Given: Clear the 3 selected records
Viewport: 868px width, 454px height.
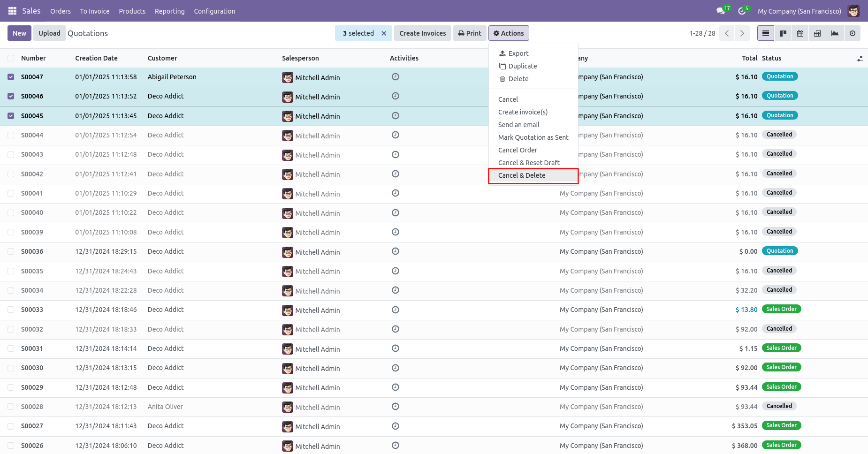Looking at the screenshot, I should pyautogui.click(x=384, y=33).
